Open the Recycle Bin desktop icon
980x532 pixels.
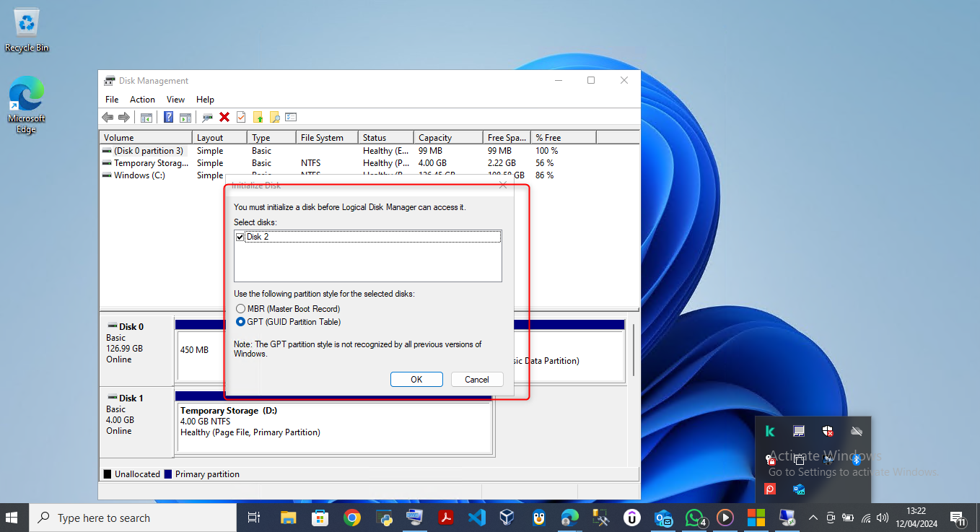(27, 30)
